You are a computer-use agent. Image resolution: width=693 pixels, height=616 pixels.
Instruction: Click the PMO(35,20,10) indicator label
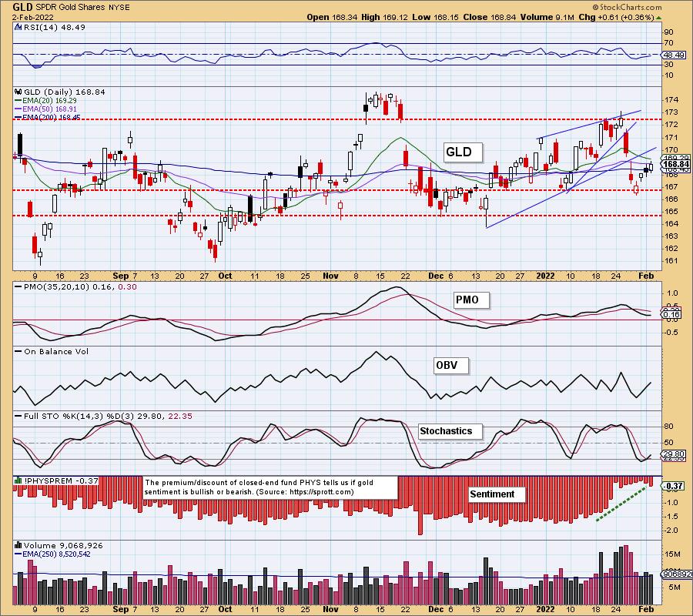(75, 286)
